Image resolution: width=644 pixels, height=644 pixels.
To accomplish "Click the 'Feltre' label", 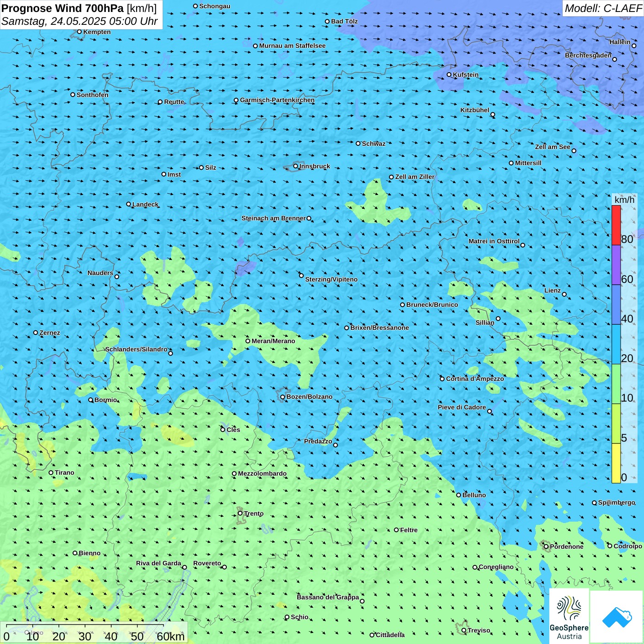I will [409, 530].
